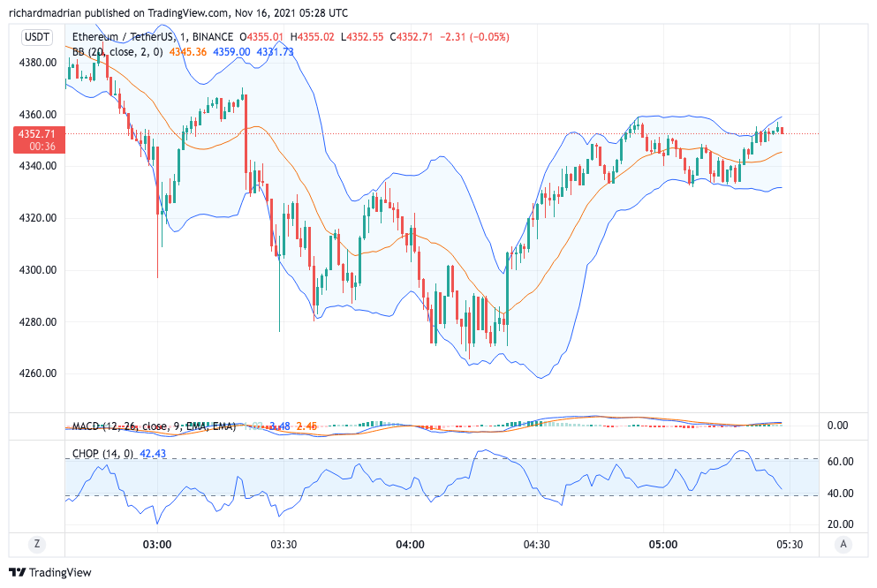
Task: Click the A auto-scale button
Action: [845, 544]
